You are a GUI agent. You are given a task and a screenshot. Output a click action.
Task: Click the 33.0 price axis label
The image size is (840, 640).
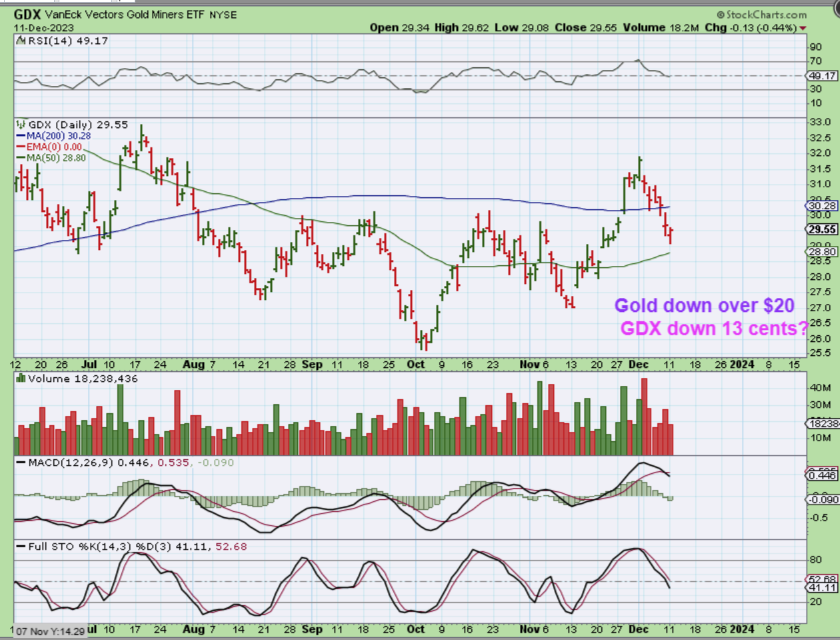pos(820,123)
